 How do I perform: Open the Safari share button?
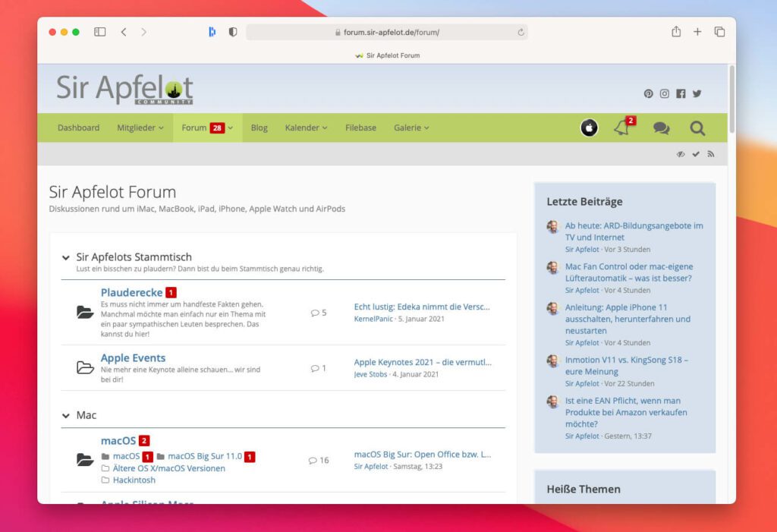pos(676,32)
